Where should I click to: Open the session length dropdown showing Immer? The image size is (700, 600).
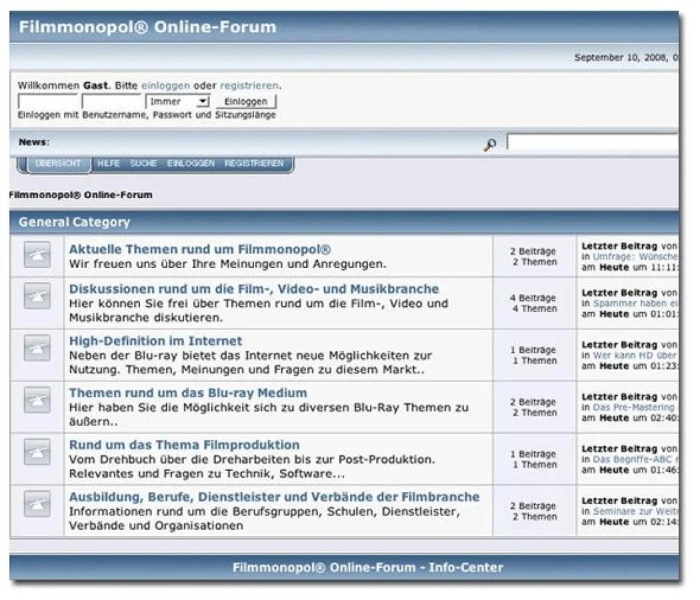(x=178, y=101)
